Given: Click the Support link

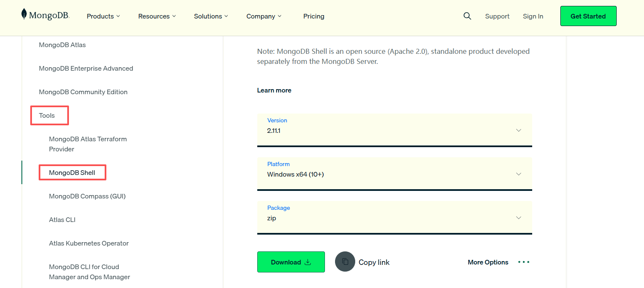Looking at the screenshot, I should click(x=497, y=16).
